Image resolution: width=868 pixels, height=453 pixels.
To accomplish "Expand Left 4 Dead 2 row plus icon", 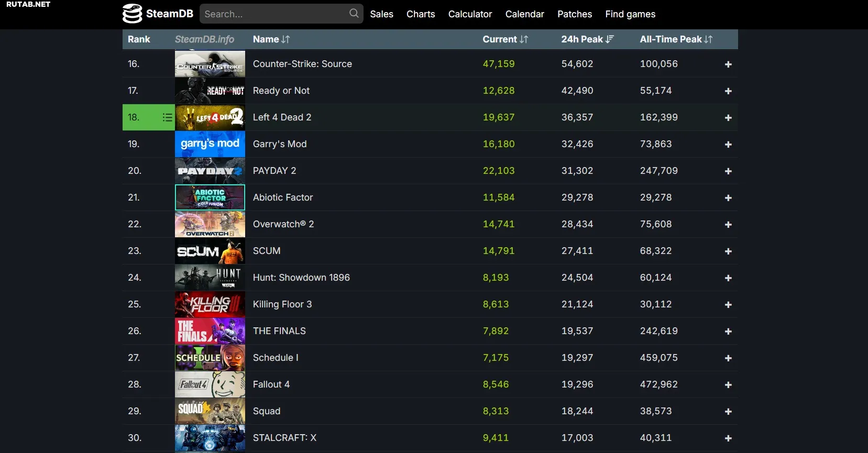I will (728, 118).
